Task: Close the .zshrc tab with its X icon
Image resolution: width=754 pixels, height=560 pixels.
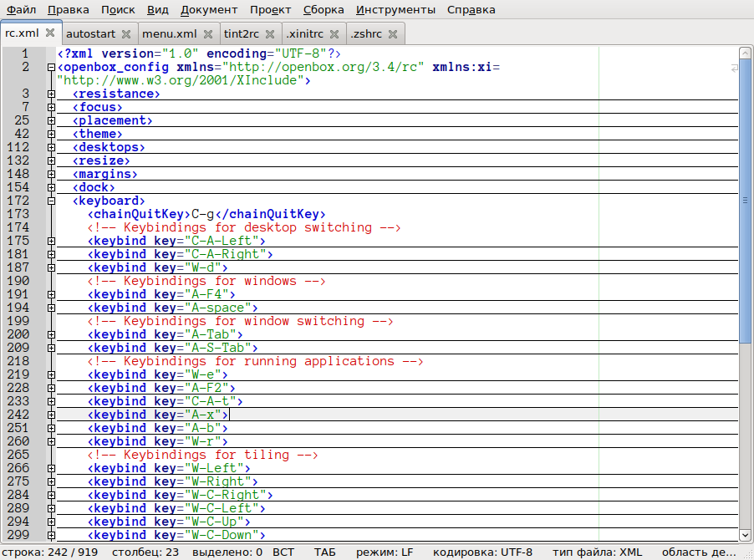Action: 392,34
